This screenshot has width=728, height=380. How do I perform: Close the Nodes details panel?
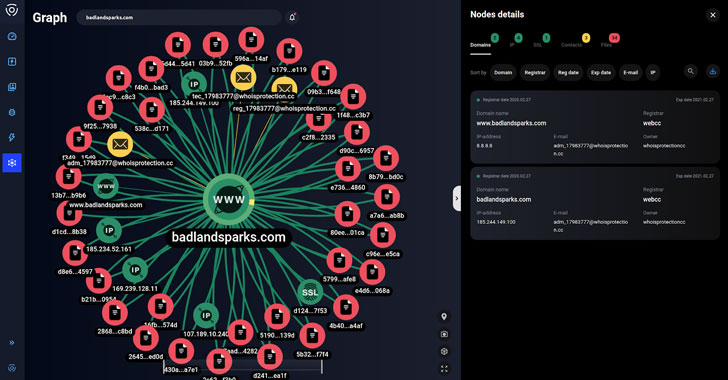pos(713,15)
